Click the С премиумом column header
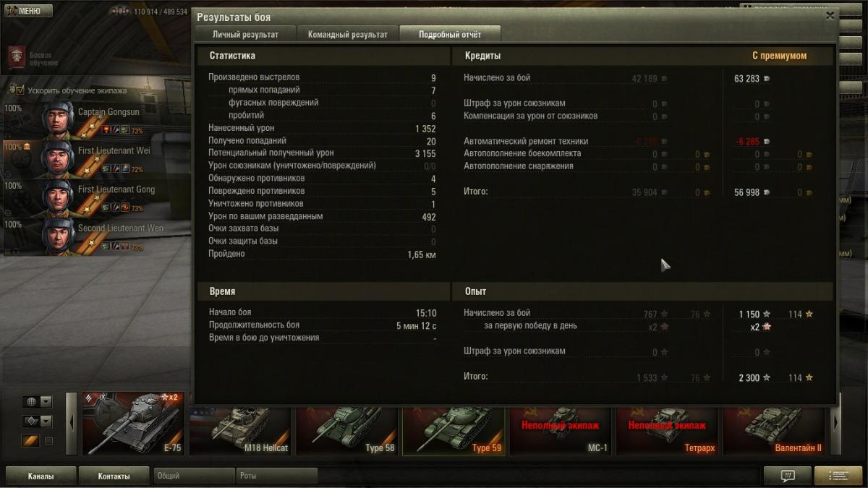The image size is (868, 488). click(779, 56)
